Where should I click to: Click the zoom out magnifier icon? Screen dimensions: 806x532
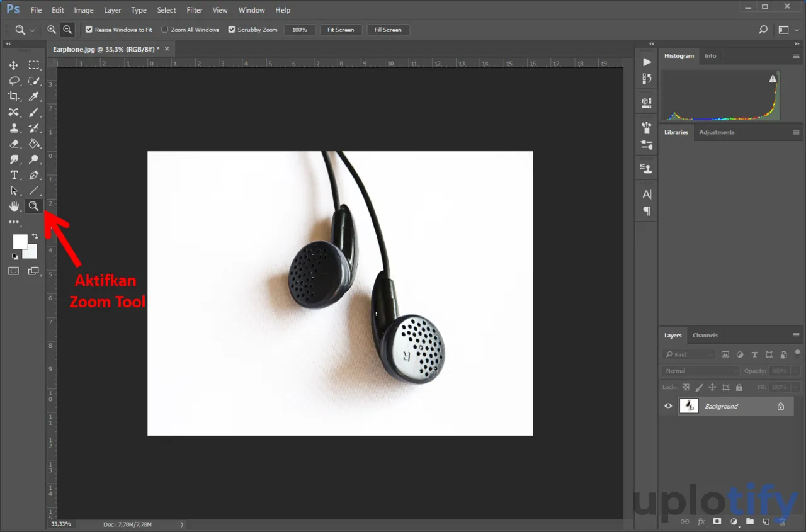(67, 30)
